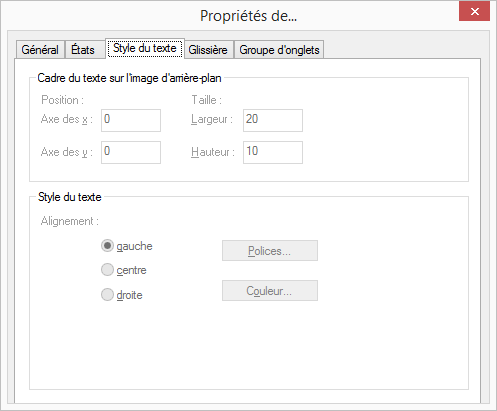This screenshot has width=497, height=411.
Task: Click the Position label text
Action: click(62, 100)
